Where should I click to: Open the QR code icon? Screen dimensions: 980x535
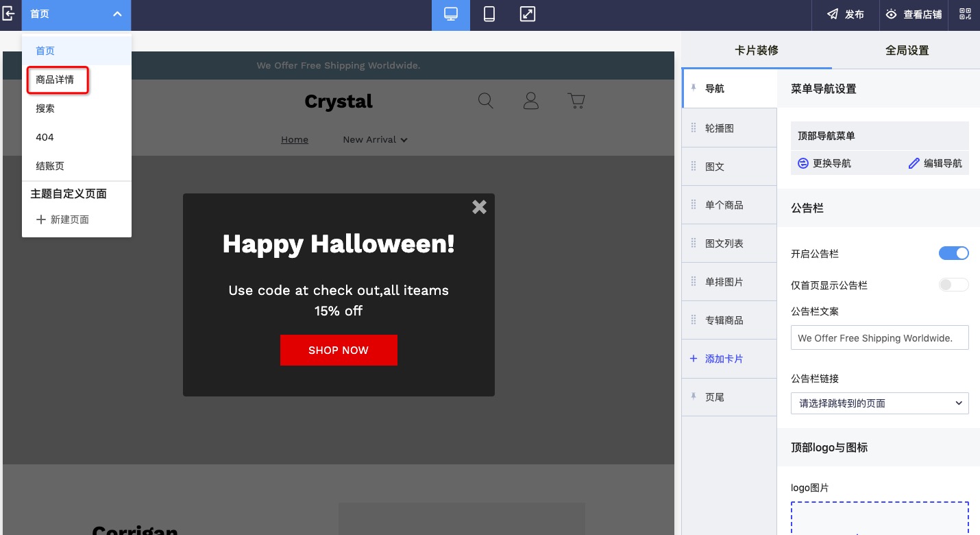[965, 14]
